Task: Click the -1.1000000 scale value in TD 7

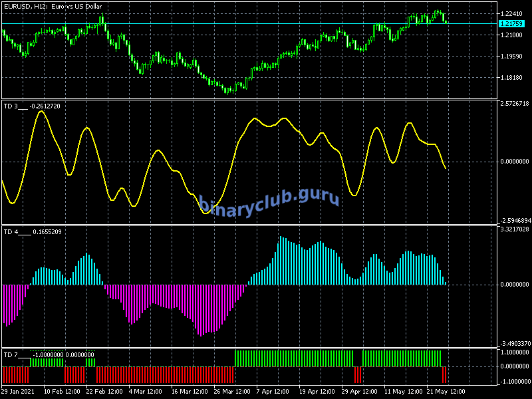Action: coord(514,381)
